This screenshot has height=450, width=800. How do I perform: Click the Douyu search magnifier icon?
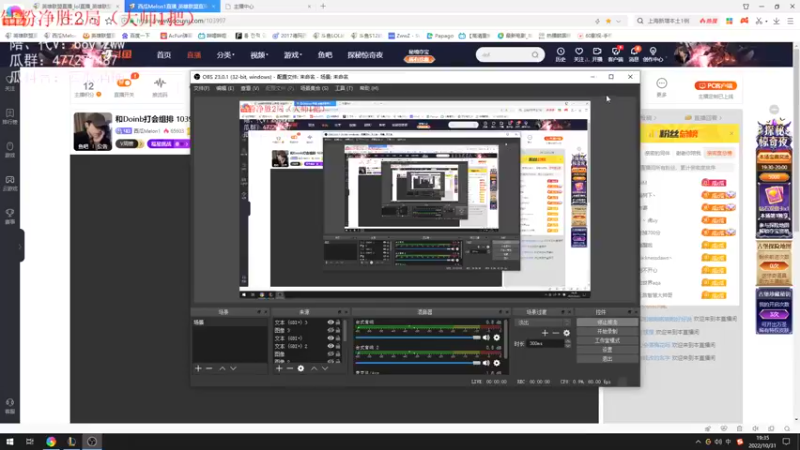pos(535,55)
